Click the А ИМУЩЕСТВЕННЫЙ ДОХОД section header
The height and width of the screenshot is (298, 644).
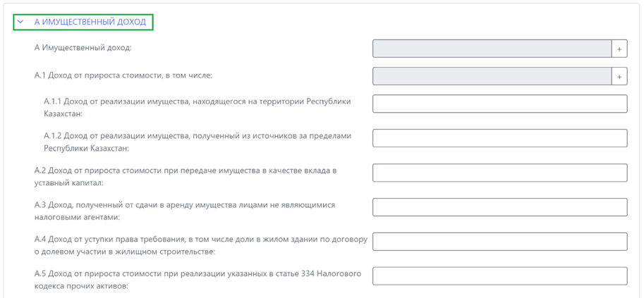(x=90, y=22)
